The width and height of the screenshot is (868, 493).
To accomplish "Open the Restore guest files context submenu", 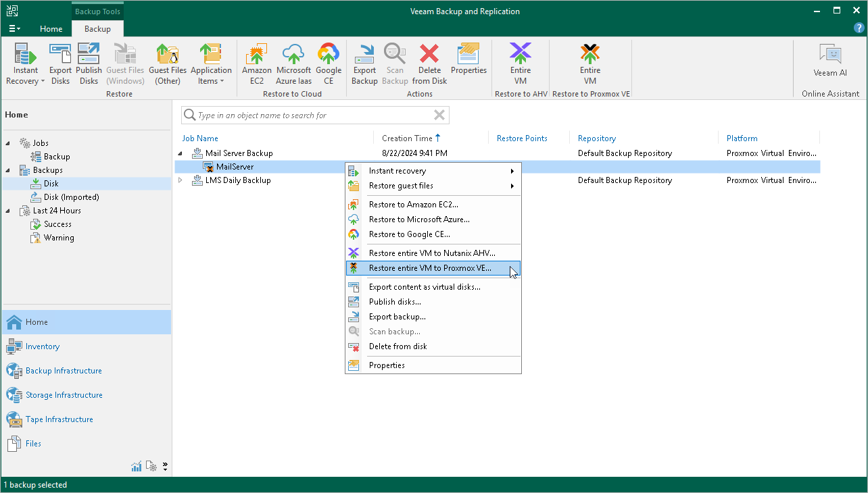I will [433, 186].
